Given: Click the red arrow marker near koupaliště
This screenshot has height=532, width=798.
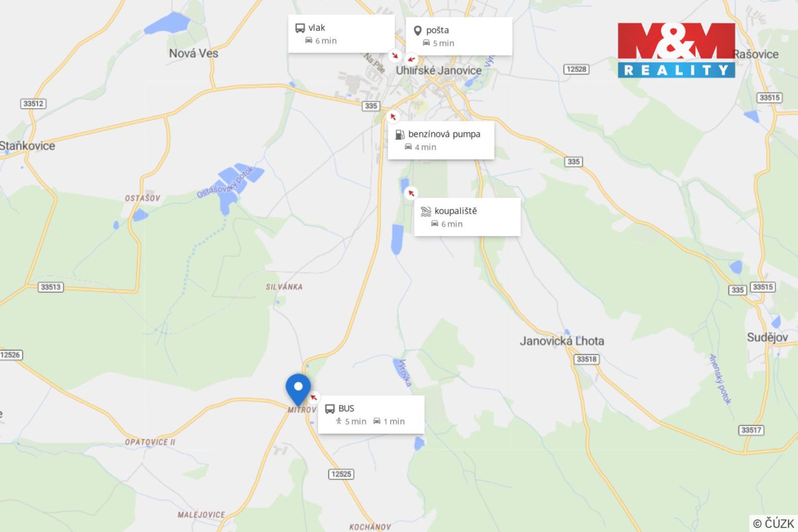Looking at the screenshot, I should 411,193.
